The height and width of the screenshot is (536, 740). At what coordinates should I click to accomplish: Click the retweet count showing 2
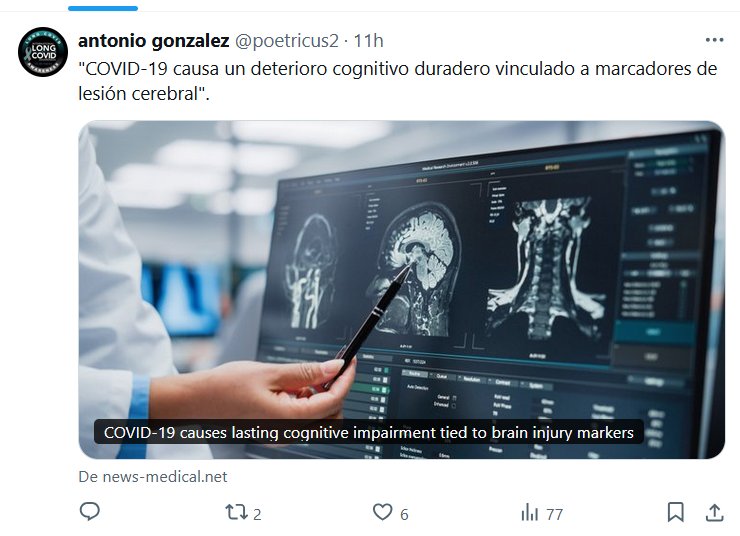coord(257,514)
